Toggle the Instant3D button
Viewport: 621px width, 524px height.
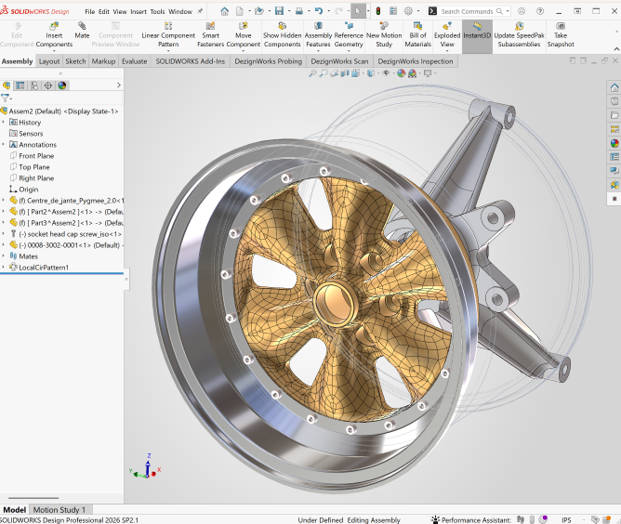tap(477, 35)
